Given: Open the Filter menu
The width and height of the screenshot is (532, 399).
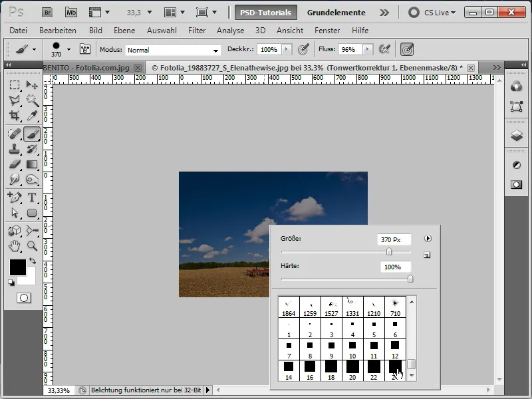Looking at the screenshot, I should click(x=197, y=31).
